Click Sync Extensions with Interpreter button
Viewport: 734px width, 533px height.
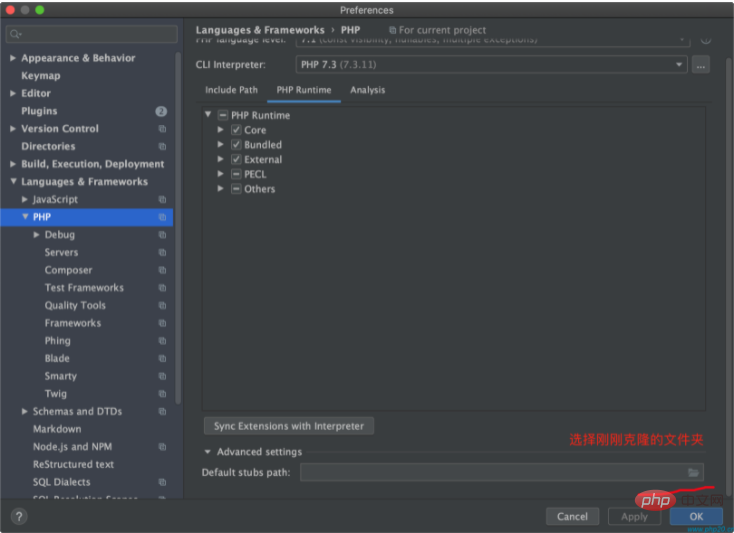[x=289, y=426]
